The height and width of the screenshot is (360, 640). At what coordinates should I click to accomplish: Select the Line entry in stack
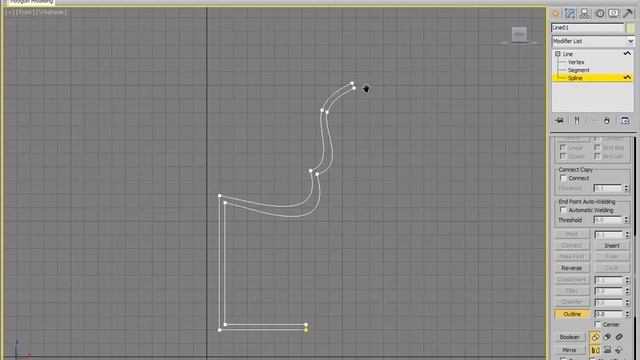tap(568, 54)
